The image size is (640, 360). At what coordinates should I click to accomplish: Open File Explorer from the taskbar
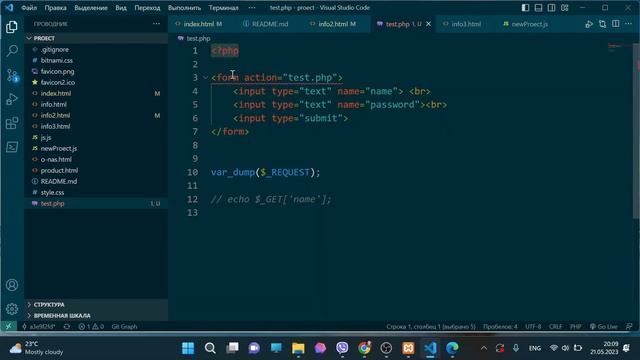[298, 348]
